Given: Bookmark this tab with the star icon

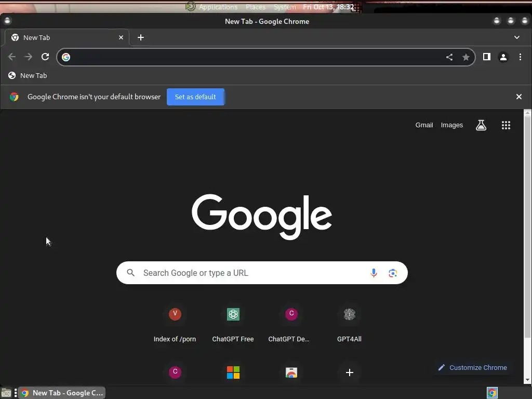Looking at the screenshot, I should (466, 57).
